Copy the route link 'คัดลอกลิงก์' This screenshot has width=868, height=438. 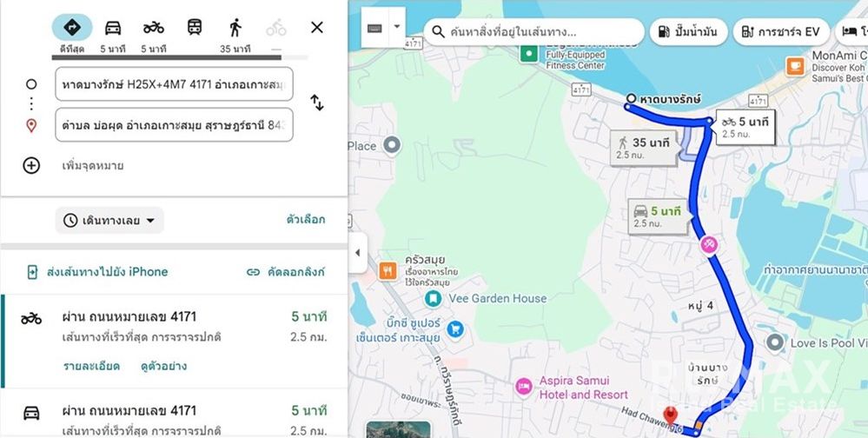tap(286, 272)
